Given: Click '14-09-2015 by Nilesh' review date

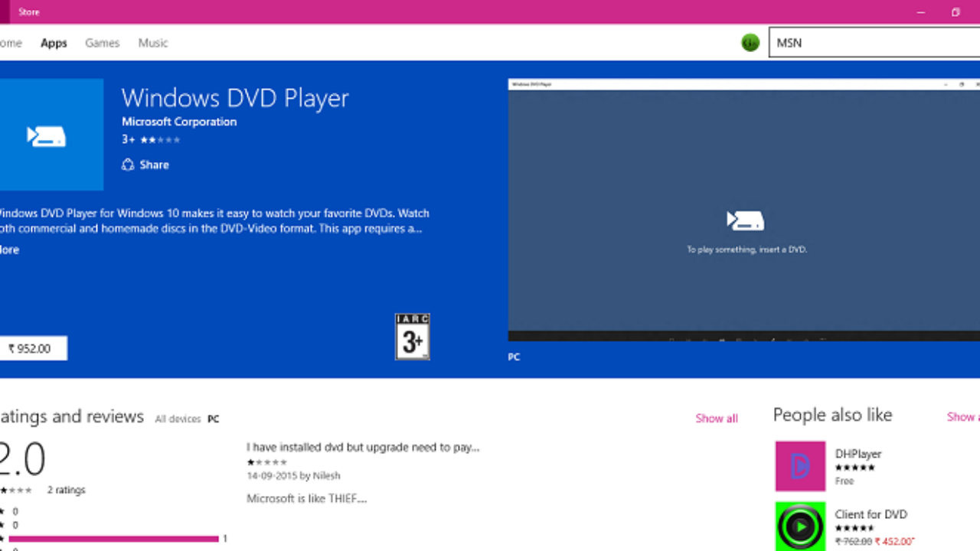Looking at the screenshot, I should point(293,475).
